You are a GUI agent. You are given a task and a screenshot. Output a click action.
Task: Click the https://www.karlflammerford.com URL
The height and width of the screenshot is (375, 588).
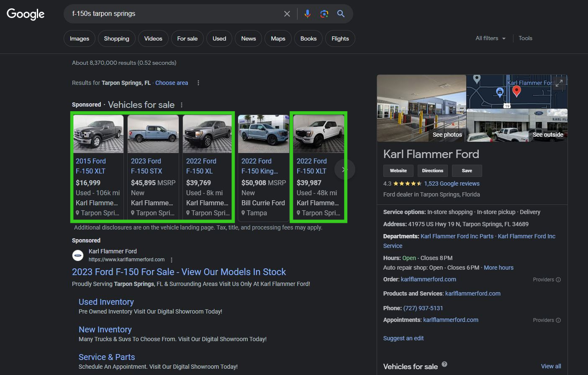pyautogui.click(x=126, y=260)
